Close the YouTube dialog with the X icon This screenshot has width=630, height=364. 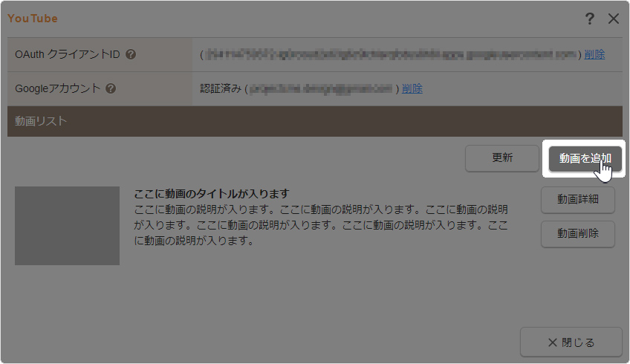613,19
